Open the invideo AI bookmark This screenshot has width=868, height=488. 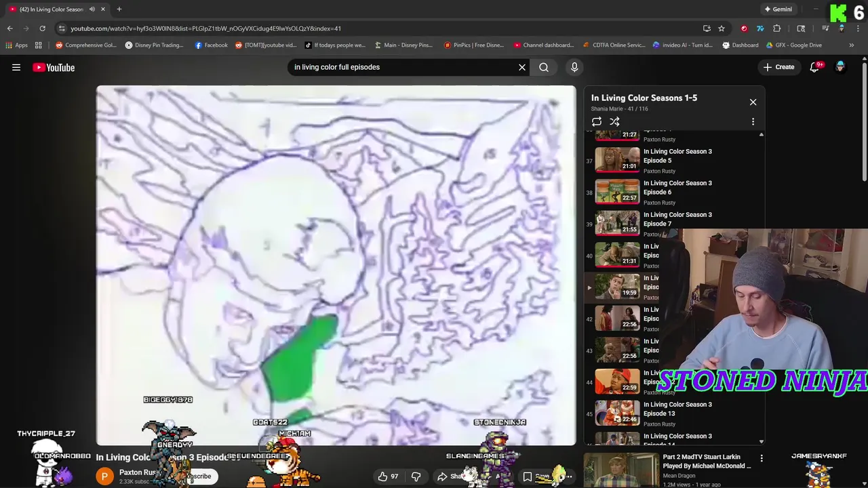682,45
